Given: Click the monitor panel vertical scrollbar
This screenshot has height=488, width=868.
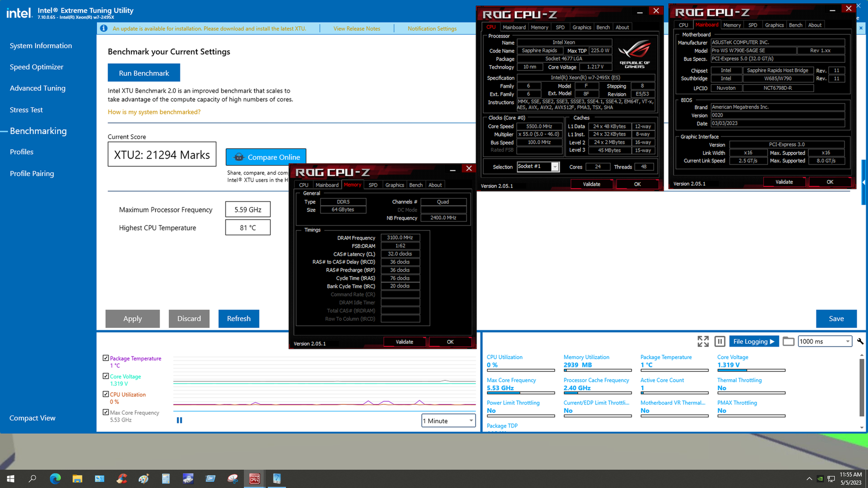Looking at the screenshot, I should [862, 389].
